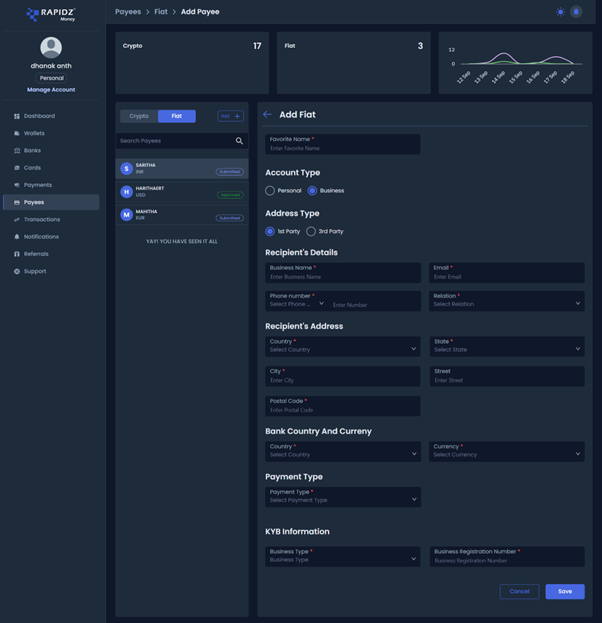Image resolution: width=602 pixels, height=623 pixels.
Task: Select the 1st Party address type
Action: (270, 231)
